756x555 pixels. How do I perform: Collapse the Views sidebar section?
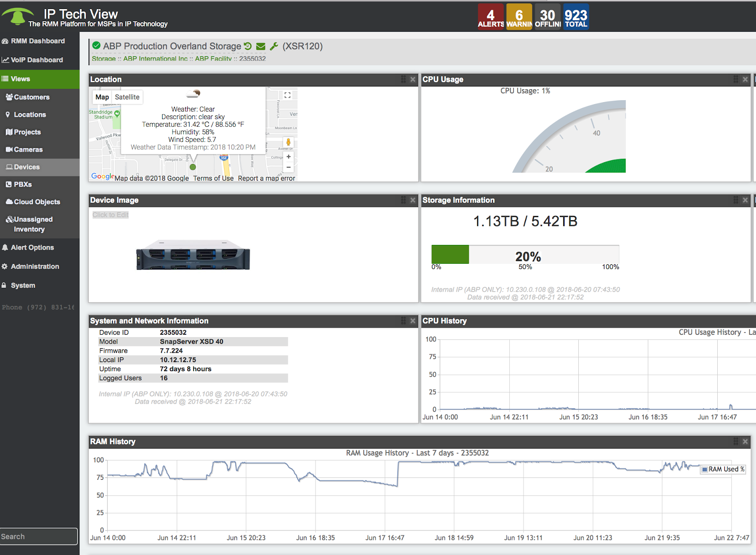40,79
